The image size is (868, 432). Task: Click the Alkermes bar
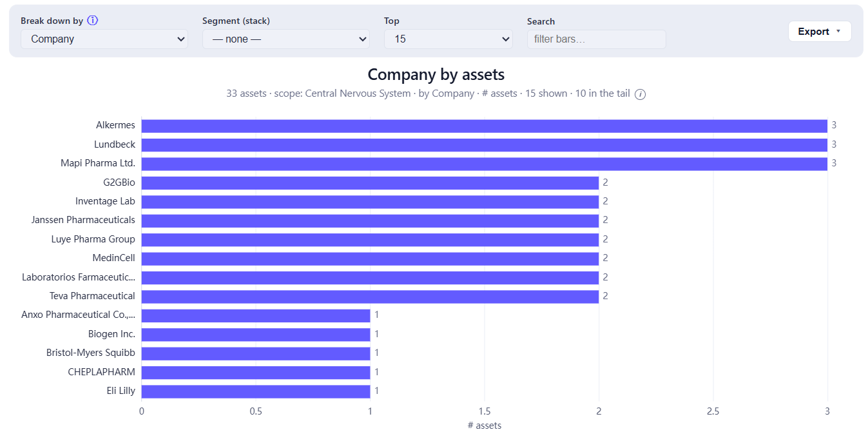pyautogui.click(x=485, y=126)
